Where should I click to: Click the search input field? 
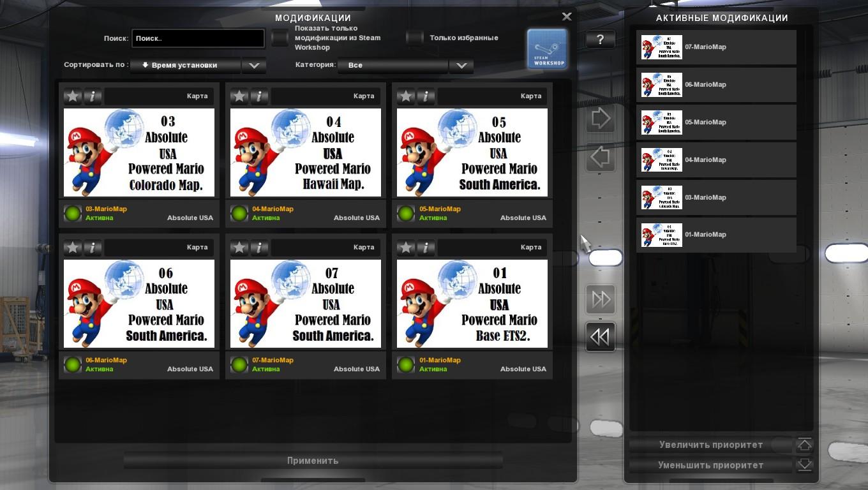198,38
